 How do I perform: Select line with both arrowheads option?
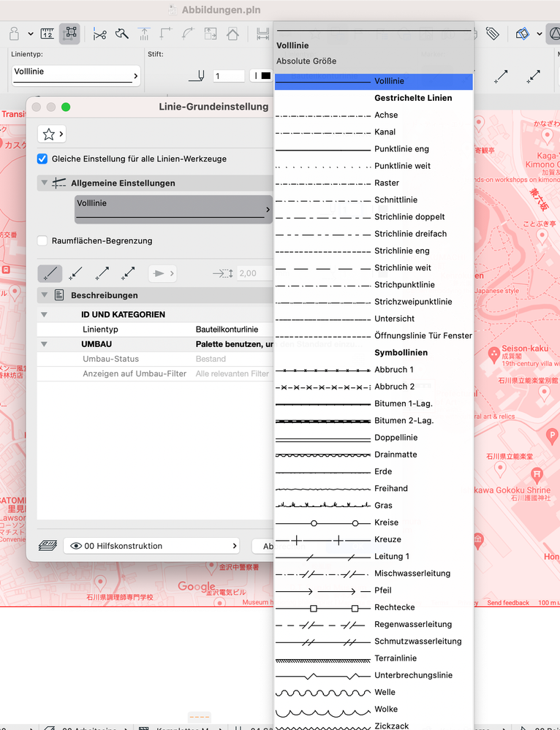coord(128,273)
